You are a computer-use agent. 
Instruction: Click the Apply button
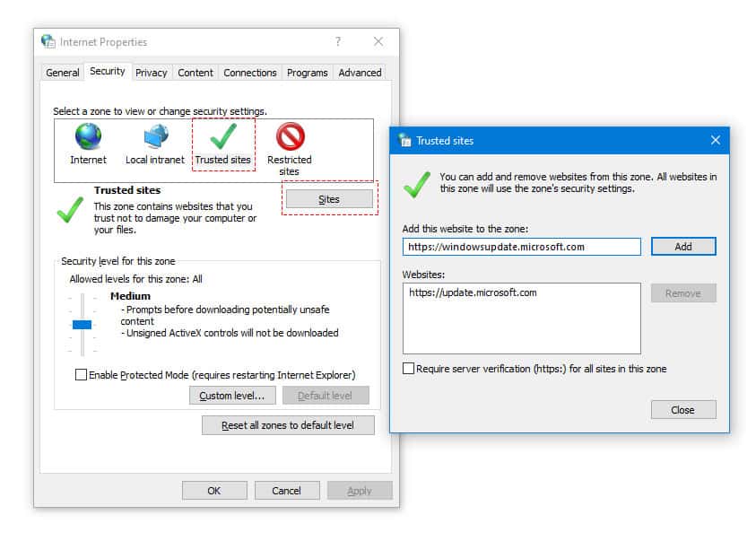[360, 491]
